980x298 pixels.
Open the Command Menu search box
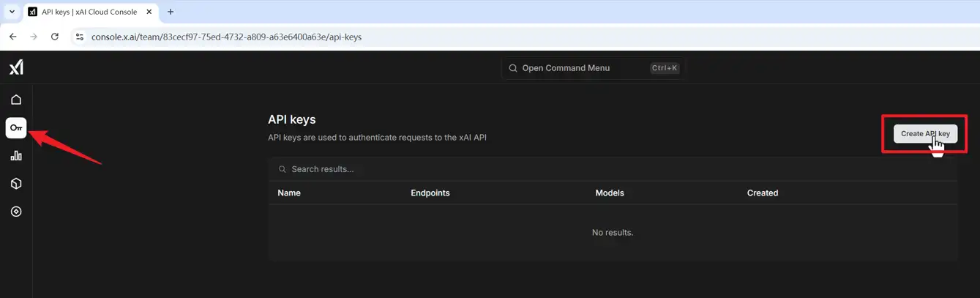pos(594,68)
